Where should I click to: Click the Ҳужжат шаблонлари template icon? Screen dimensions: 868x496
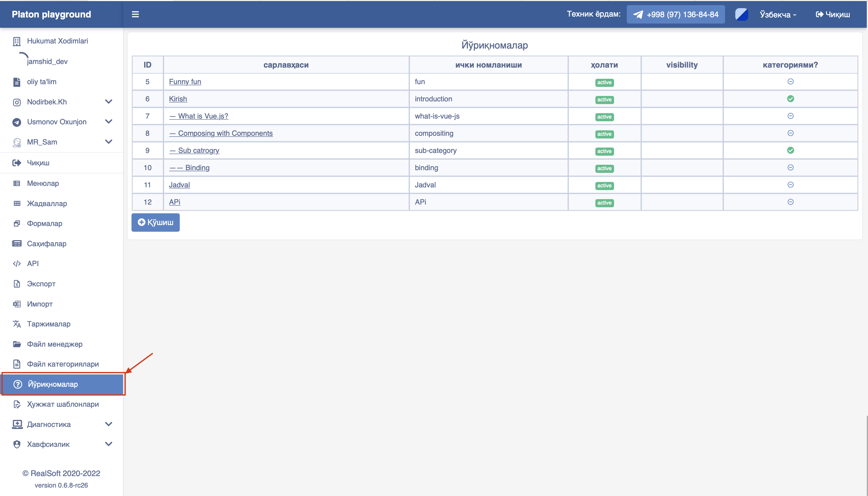tap(17, 404)
